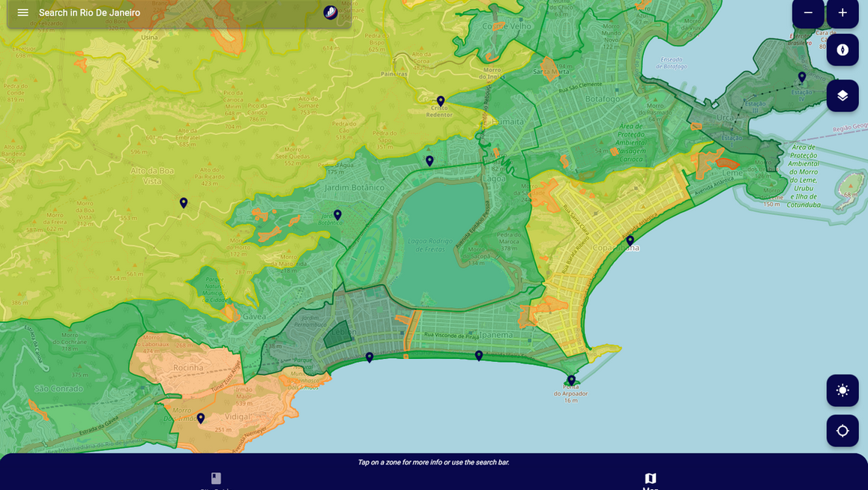868x490 pixels.
Task: Tap the São Conrado zone label
Action: tap(58, 389)
